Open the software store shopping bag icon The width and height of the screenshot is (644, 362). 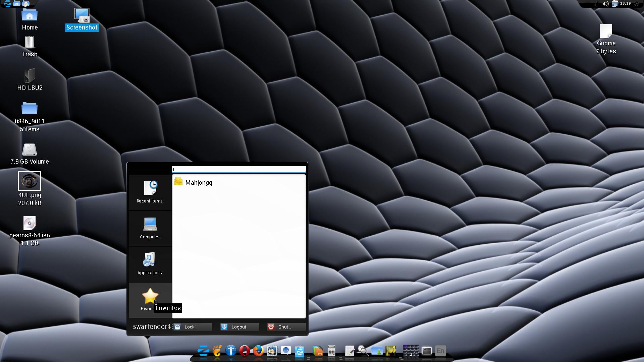[x=299, y=351]
